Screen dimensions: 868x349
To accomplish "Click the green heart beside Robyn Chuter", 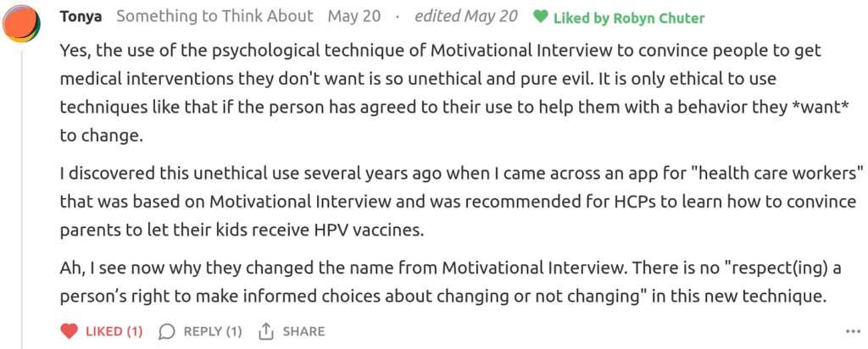I will 540,18.
